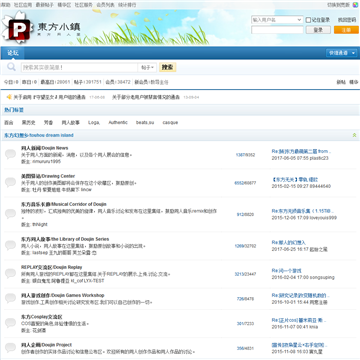The image size is (360, 360).
Task: Open the Doujin Games Workshop forum
Action: pyautogui.click(x=63, y=295)
